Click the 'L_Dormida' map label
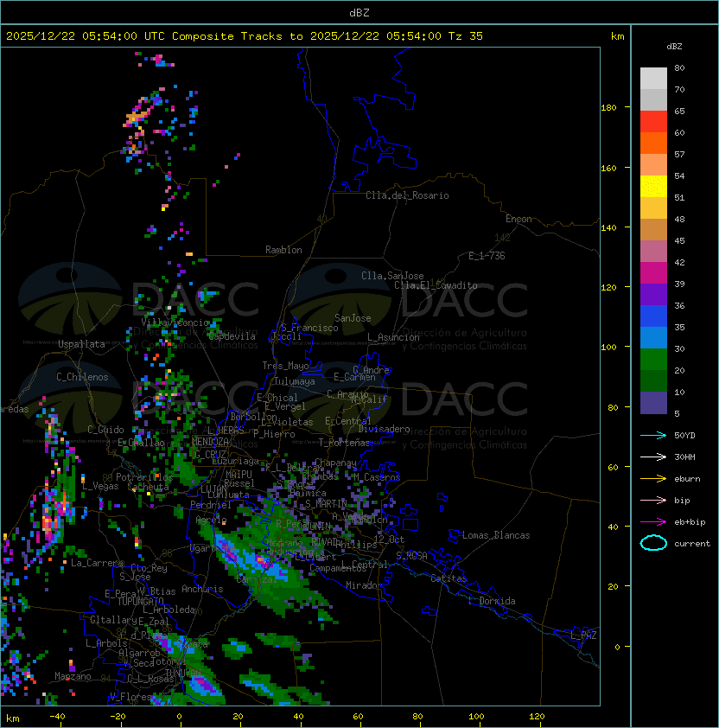The image size is (719, 728). click(x=492, y=601)
